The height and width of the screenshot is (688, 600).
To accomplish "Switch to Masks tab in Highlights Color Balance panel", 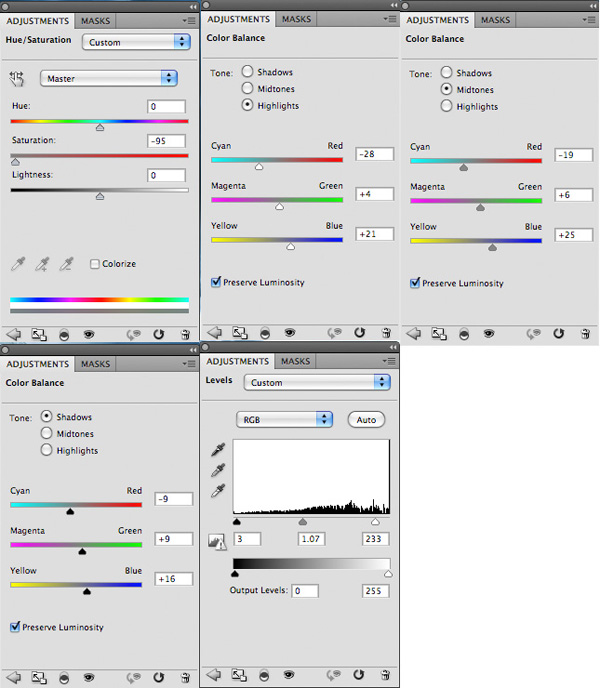I will (296, 19).
